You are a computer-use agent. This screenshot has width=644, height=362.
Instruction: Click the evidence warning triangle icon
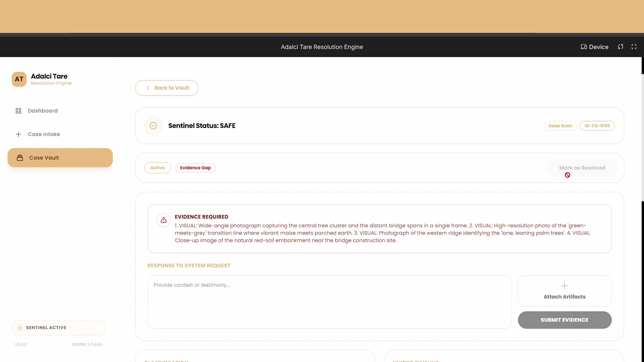[x=164, y=220]
